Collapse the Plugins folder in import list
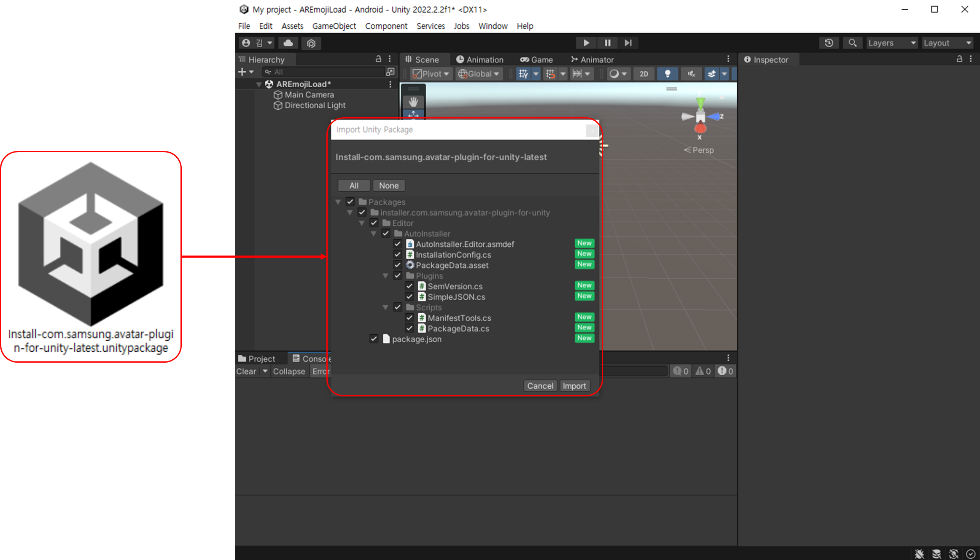This screenshot has height=560, width=980. point(385,276)
